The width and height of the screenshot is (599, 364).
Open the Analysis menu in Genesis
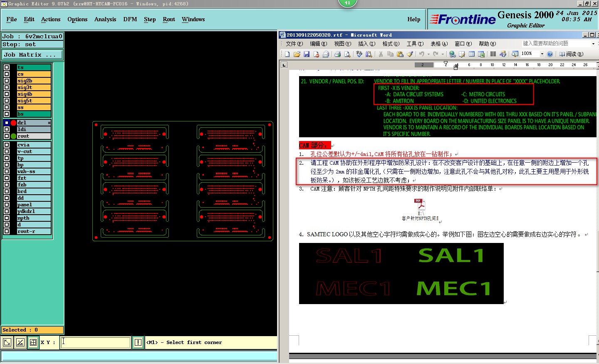click(105, 19)
